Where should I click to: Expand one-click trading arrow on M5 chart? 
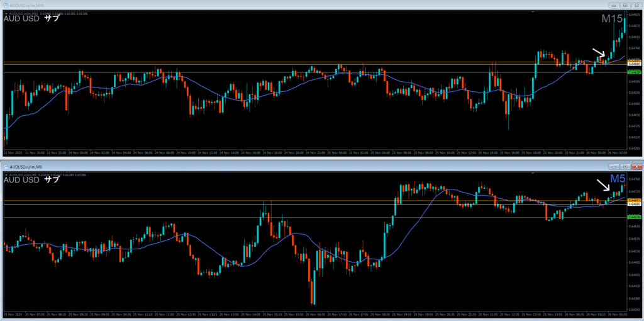(x=6, y=174)
